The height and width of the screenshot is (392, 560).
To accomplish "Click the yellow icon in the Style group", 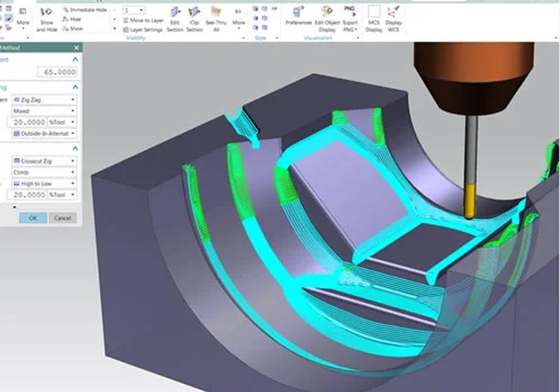I will point(274,8).
